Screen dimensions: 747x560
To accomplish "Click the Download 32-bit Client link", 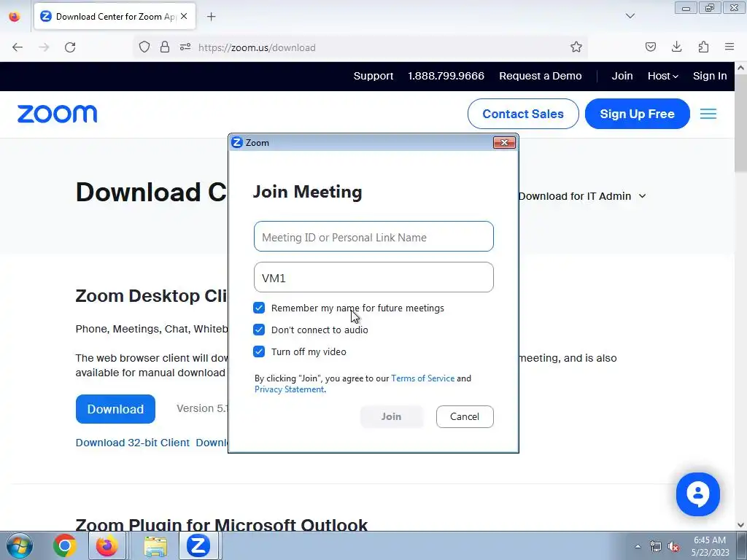I will 133,443.
